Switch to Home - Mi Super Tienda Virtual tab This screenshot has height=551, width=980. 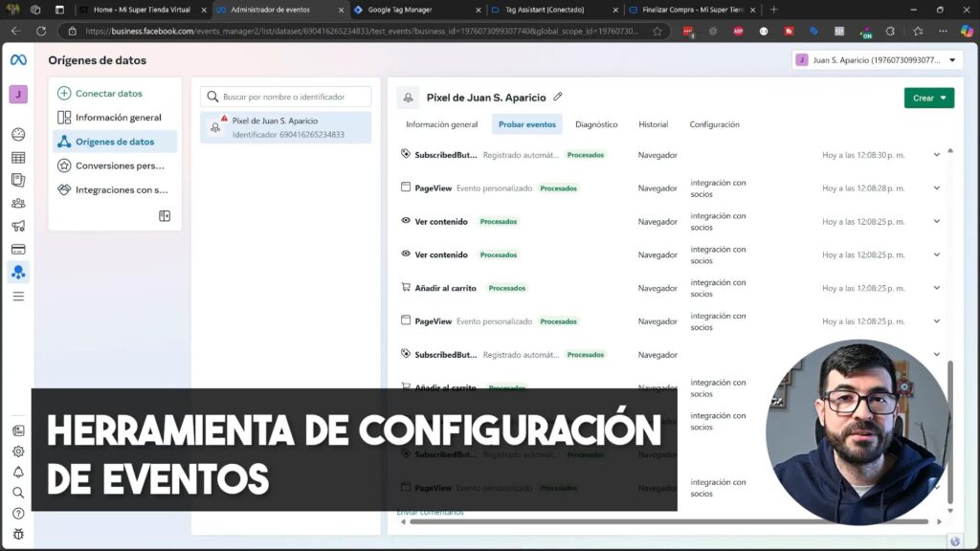pos(142,10)
